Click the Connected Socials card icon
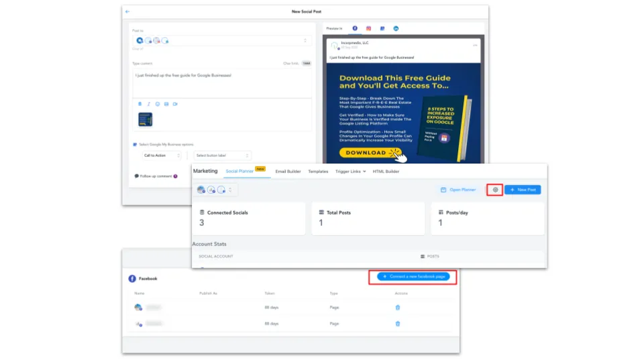The height and width of the screenshot is (362, 644). click(x=202, y=213)
